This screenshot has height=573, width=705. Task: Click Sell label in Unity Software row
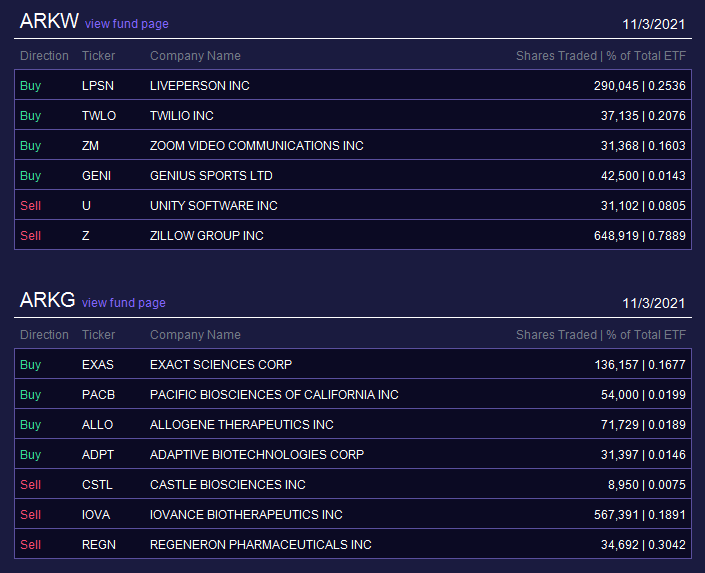31,206
